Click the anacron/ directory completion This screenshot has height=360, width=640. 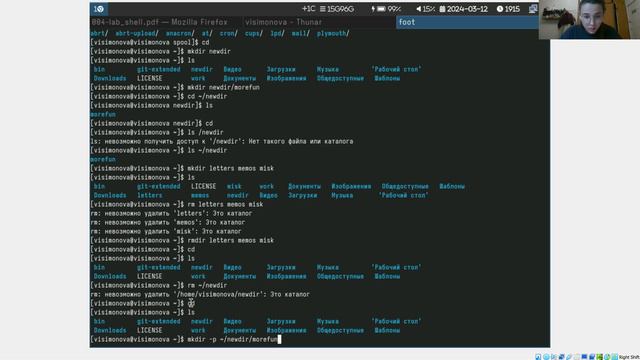click(x=180, y=33)
